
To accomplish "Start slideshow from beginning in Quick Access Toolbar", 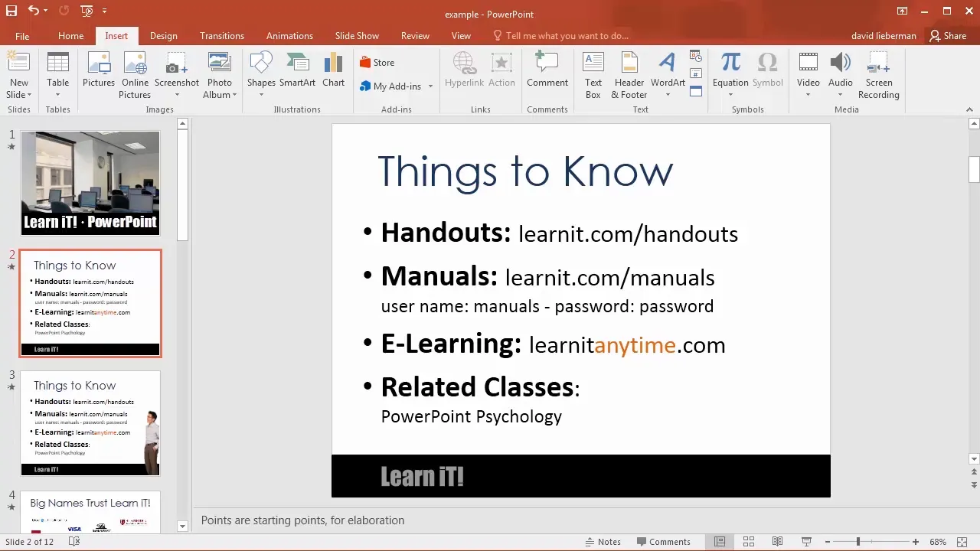I will pos(87,11).
